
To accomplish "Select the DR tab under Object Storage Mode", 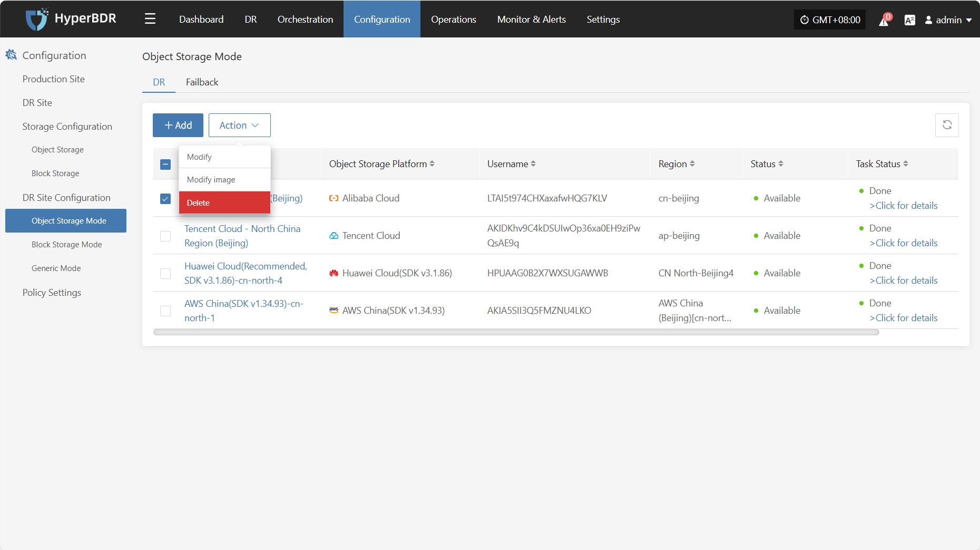I will [159, 82].
